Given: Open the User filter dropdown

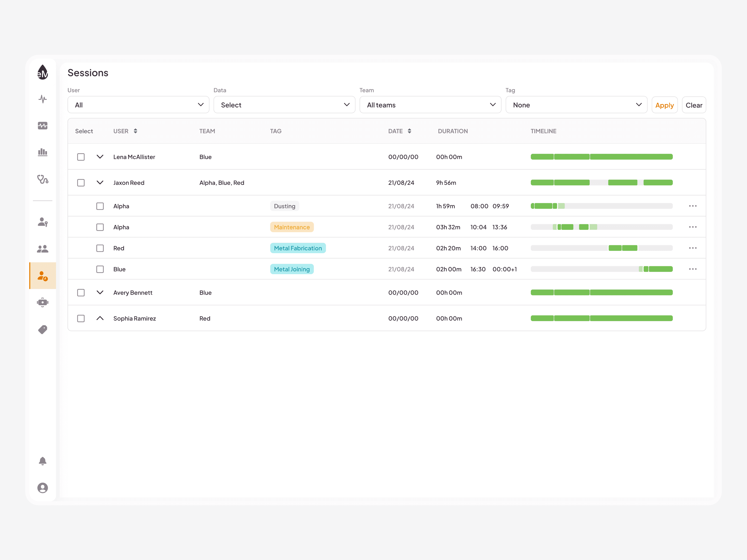Looking at the screenshot, I should point(138,105).
